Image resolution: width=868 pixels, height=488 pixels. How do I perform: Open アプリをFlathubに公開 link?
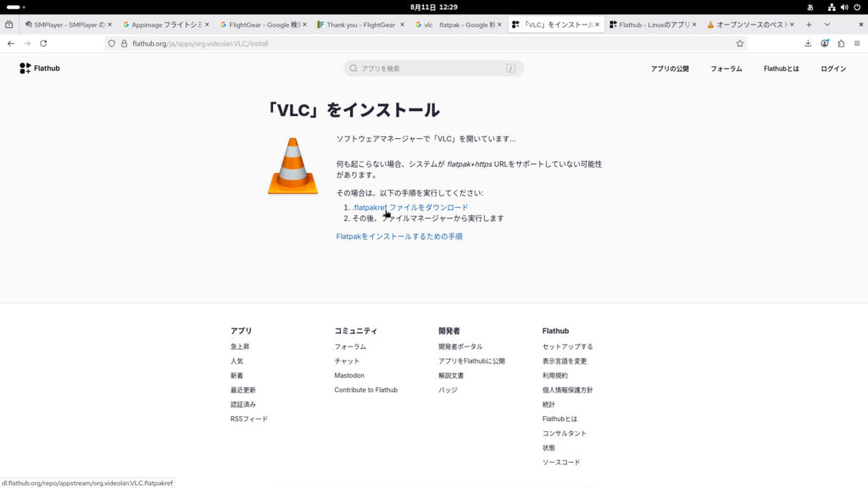click(x=471, y=361)
